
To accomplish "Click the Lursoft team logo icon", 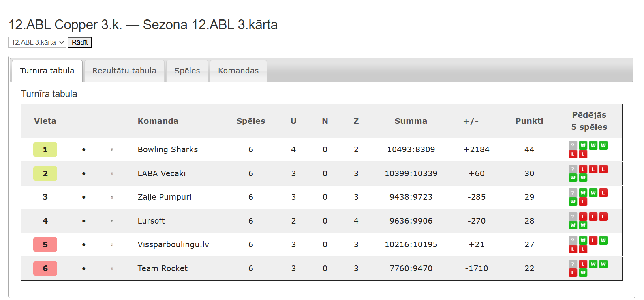I will click(112, 221).
